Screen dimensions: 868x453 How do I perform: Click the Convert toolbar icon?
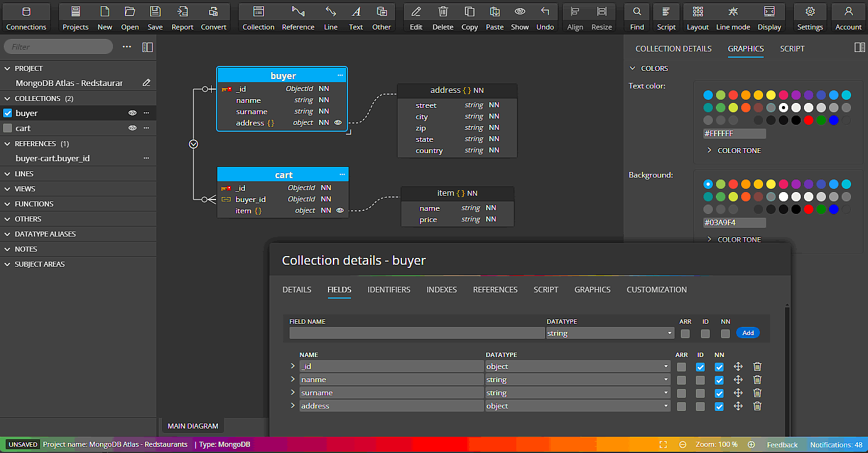(x=214, y=18)
